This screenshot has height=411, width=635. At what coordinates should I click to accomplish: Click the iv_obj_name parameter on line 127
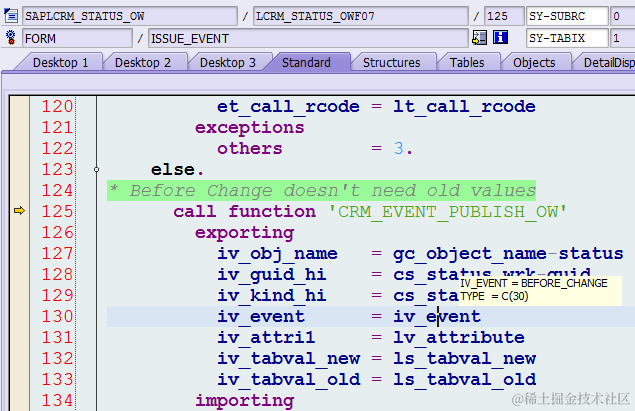277,253
